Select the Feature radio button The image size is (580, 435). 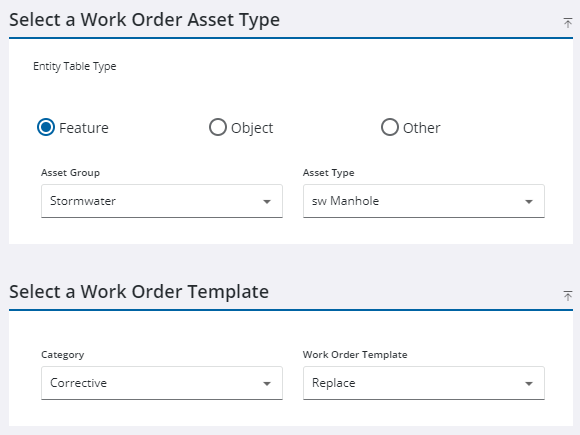46,127
